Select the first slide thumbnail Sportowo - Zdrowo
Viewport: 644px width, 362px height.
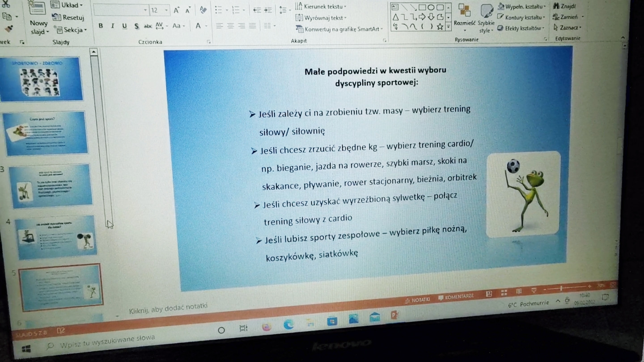[41, 79]
